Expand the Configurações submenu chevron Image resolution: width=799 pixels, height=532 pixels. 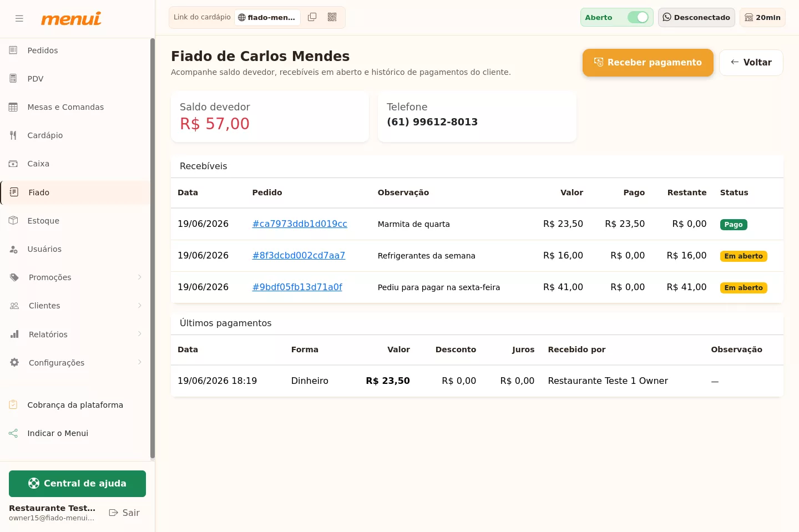click(140, 362)
